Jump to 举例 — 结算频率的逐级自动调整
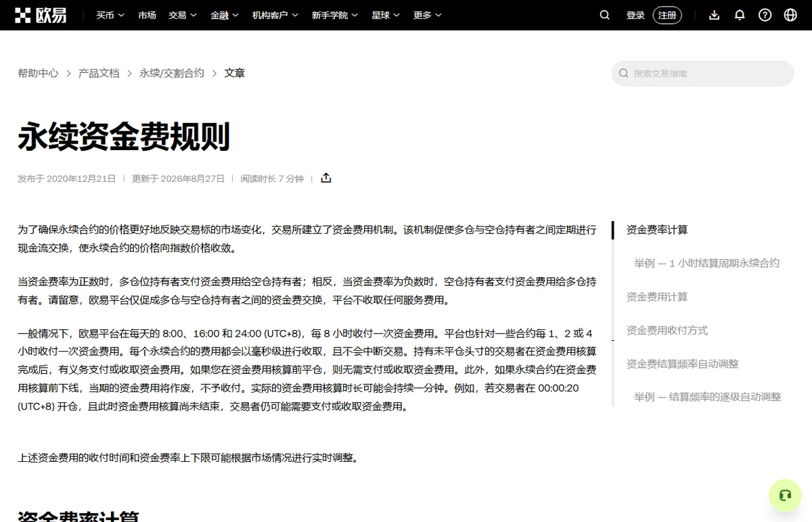The width and height of the screenshot is (812, 522). point(708,397)
